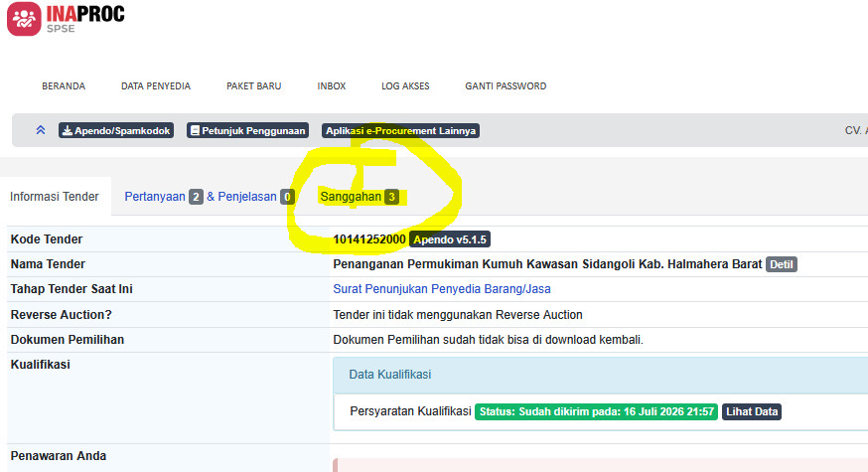Viewport: 868px width, 472px height.
Task: Click the Data Kualifikasi panel header
Action: tap(600, 375)
